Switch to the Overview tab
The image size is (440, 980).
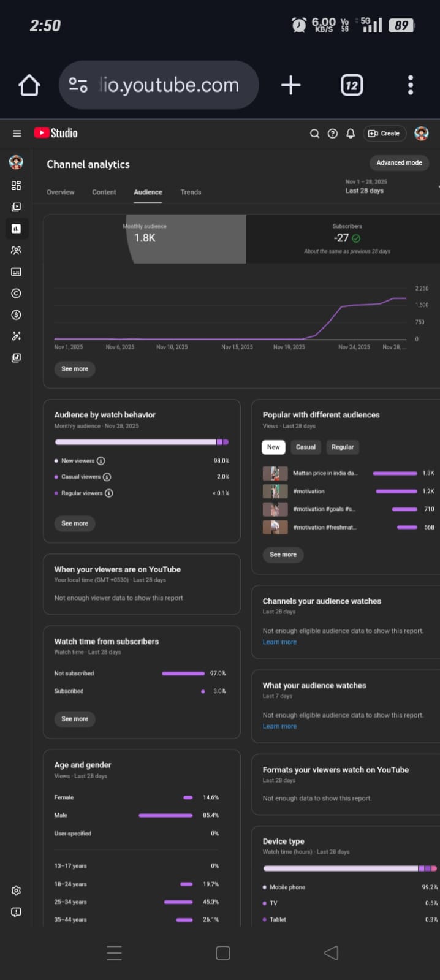point(61,192)
